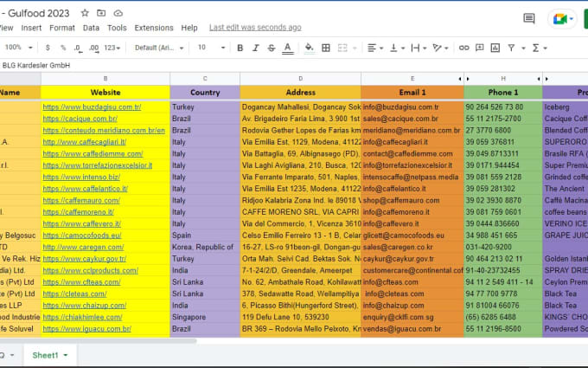Click the move to folder icon
The image size is (588, 368).
point(101,13)
